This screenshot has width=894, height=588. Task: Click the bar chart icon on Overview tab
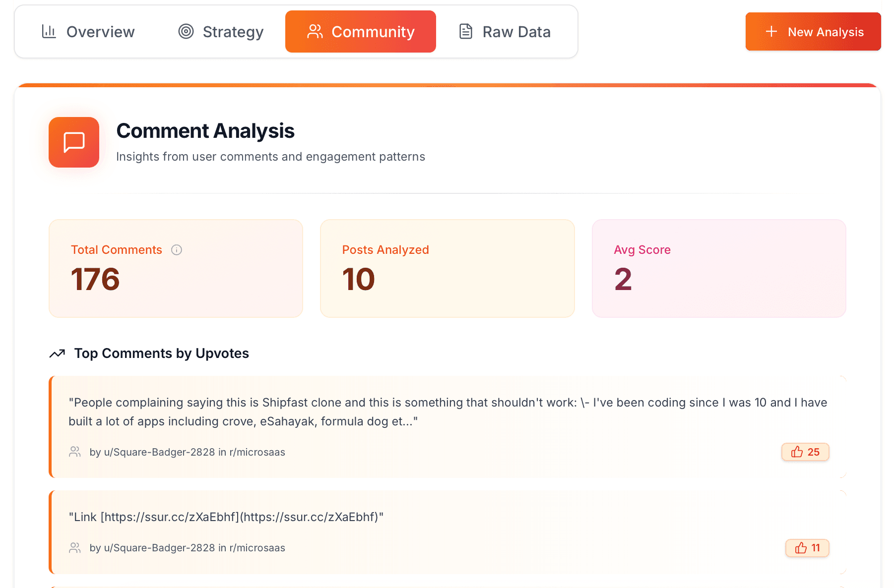pyautogui.click(x=49, y=31)
